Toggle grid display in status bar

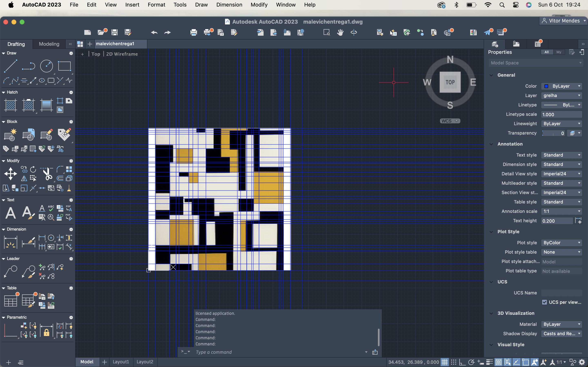tap(444, 362)
